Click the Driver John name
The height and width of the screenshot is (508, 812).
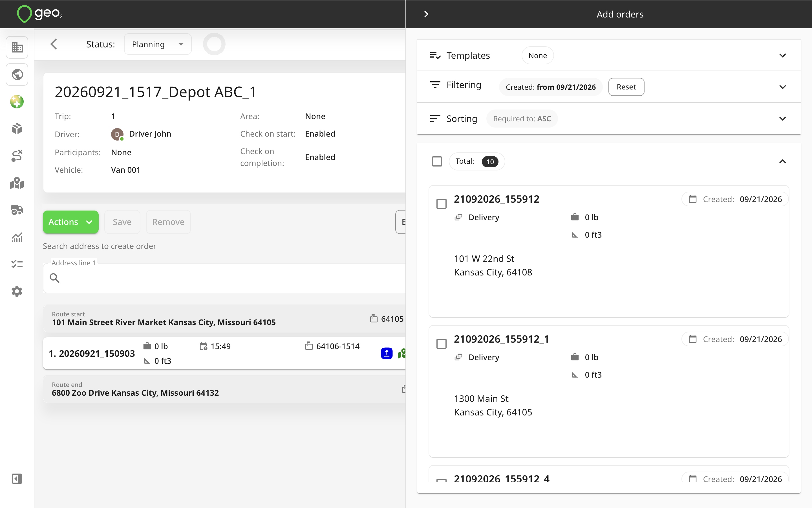pyautogui.click(x=150, y=134)
